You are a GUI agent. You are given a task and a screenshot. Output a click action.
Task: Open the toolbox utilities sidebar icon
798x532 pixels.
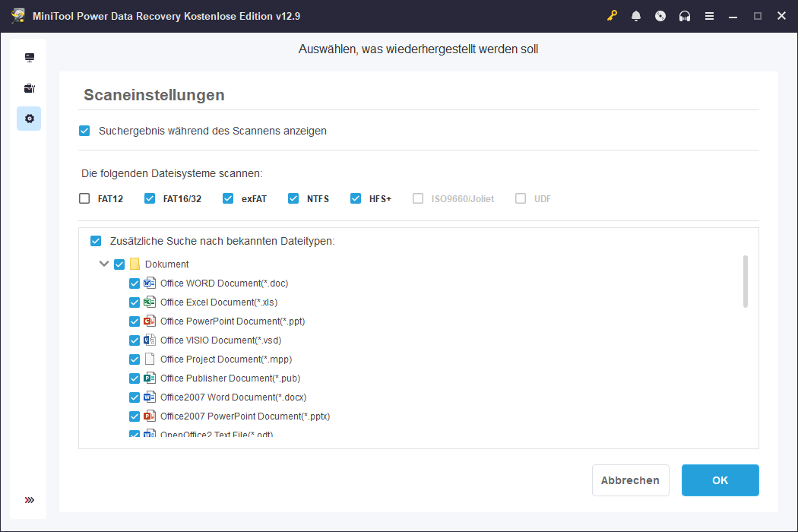[x=30, y=88]
